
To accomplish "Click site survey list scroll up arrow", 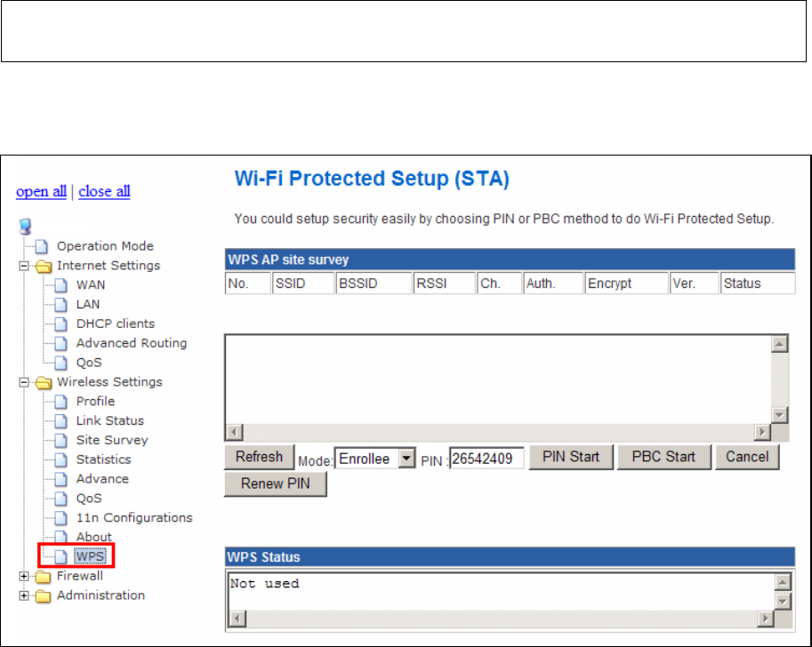I will point(779,344).
